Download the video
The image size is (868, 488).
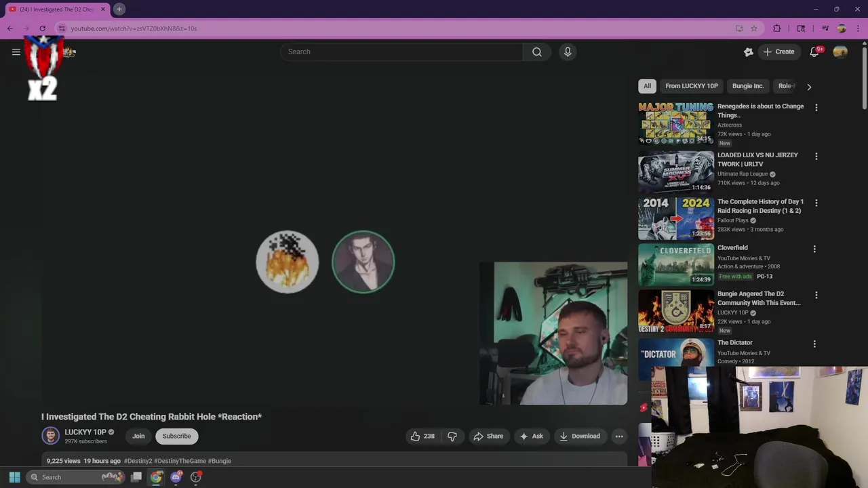(580, 436)
